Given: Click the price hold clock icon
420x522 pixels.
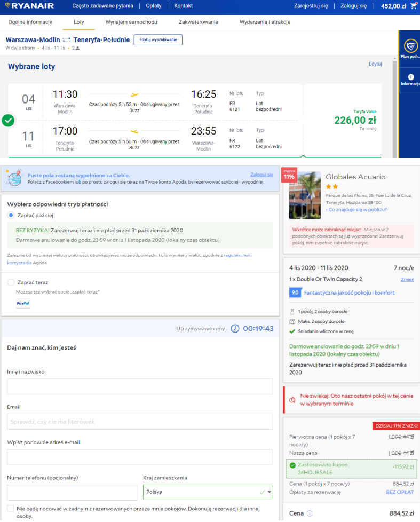Looking at the screenshot, I should [235, 329].
